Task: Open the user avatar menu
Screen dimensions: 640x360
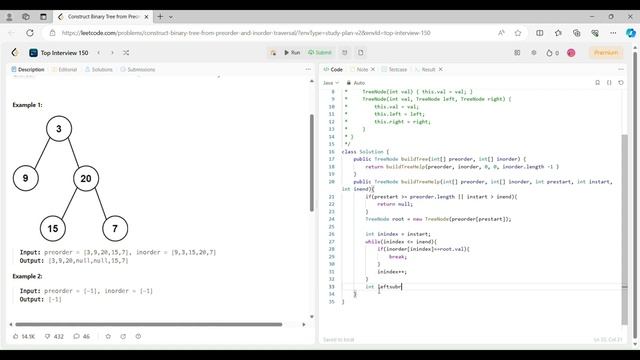Action: pyautogui.click(x=571, y=53)
